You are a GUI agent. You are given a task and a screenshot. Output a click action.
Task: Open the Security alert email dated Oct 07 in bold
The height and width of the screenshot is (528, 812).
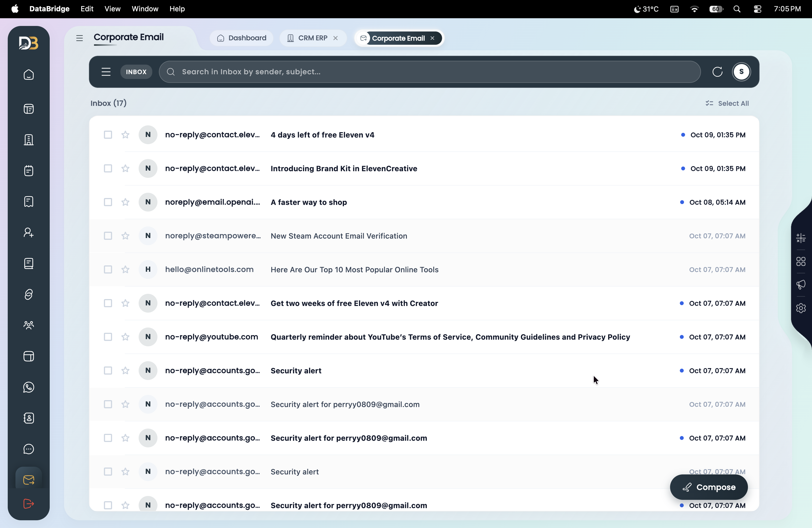click(424, 370)
